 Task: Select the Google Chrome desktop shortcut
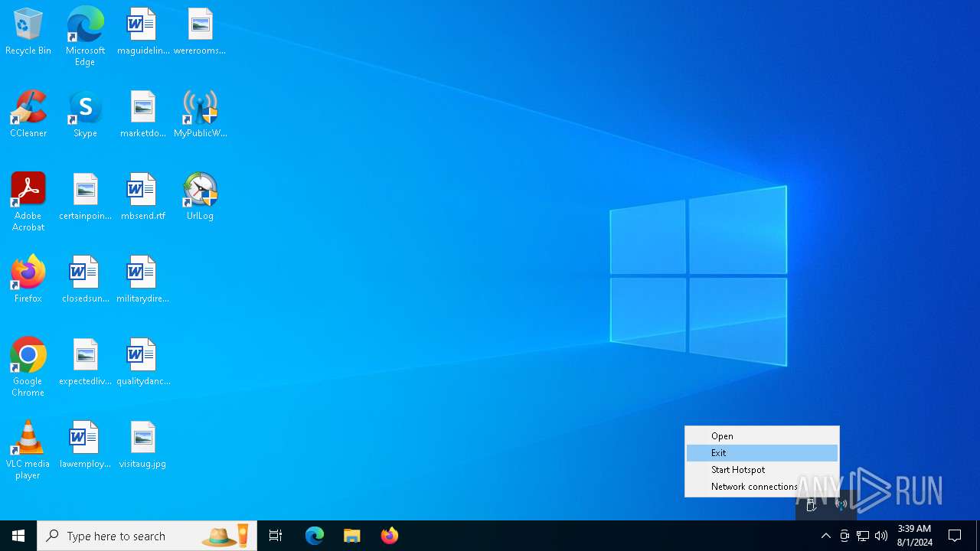pos(28,367)
